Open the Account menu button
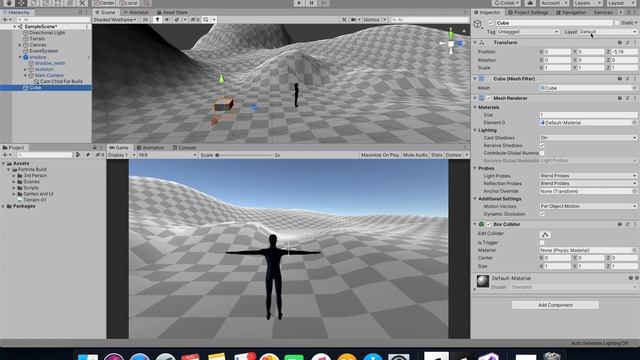The width and height of the screenshot is (640, 360). (554, 3)
